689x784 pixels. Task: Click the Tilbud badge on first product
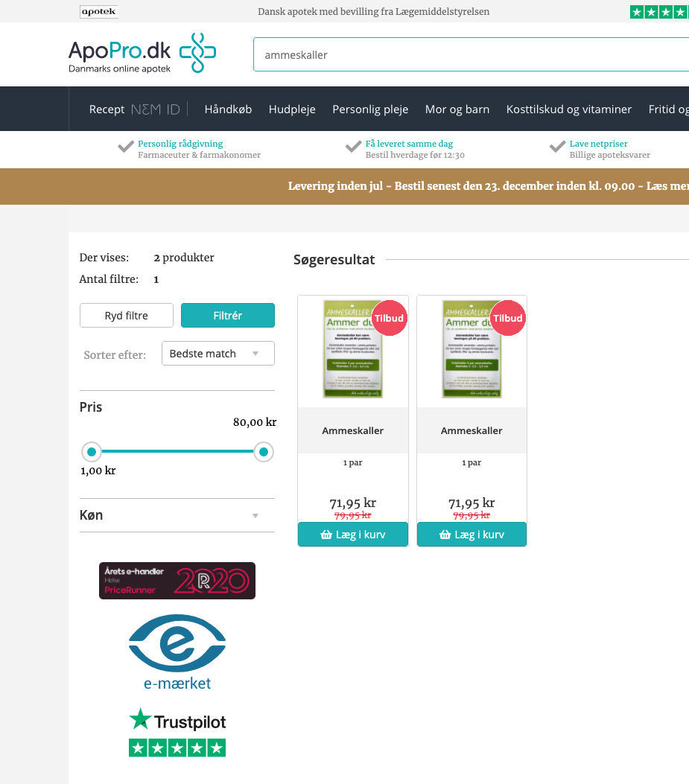[389, 318]
